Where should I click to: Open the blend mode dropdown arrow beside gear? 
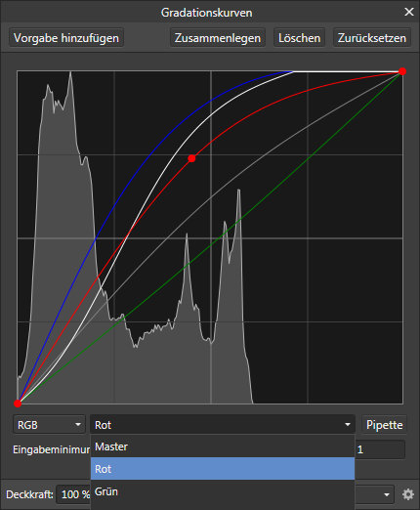click(387, 494)
